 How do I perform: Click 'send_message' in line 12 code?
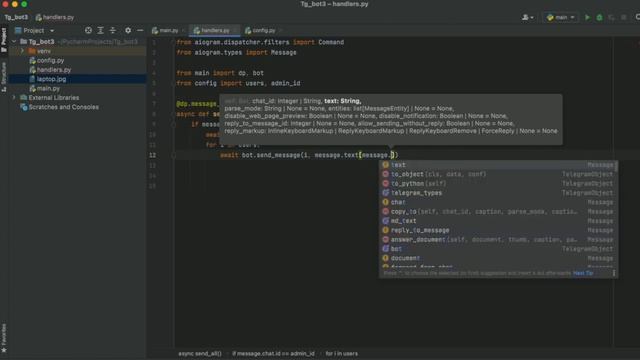coord(278,155)
